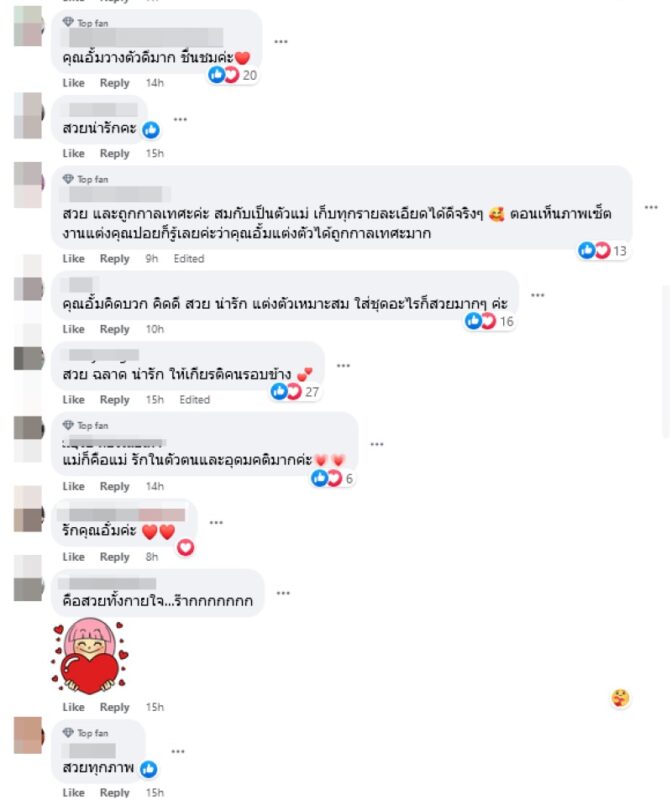Open options menu for first top-fan comment
This screenshot has width=672, height=800.
pyautogui.click(x=281, y=41)
